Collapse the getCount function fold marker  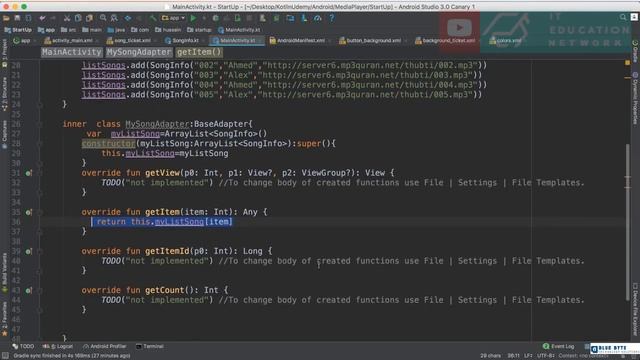(x=40, y=291)
